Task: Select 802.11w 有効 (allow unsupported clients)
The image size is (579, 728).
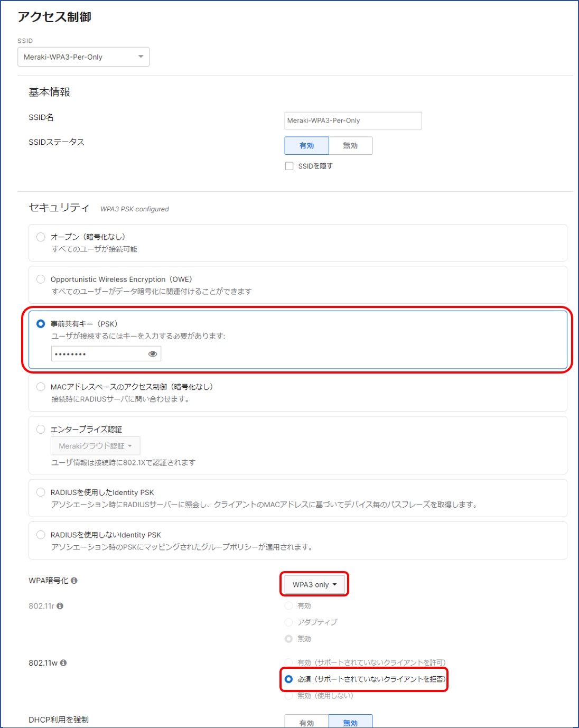Action: pyautogui.click(x=288, y=662)
